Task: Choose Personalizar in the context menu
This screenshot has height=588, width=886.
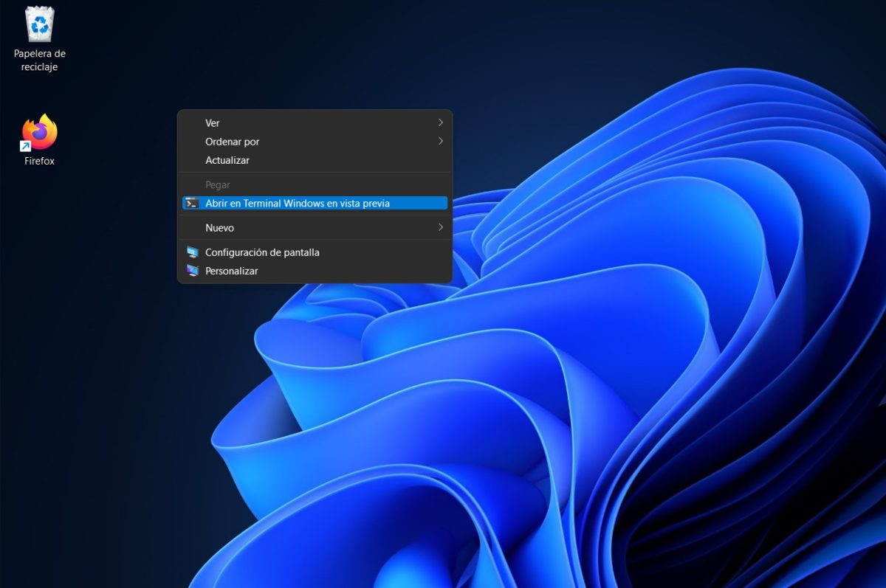Action: point(232,271)
